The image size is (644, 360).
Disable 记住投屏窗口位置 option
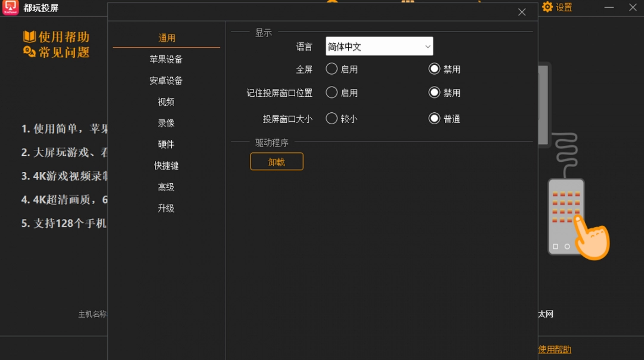(435, 93)
